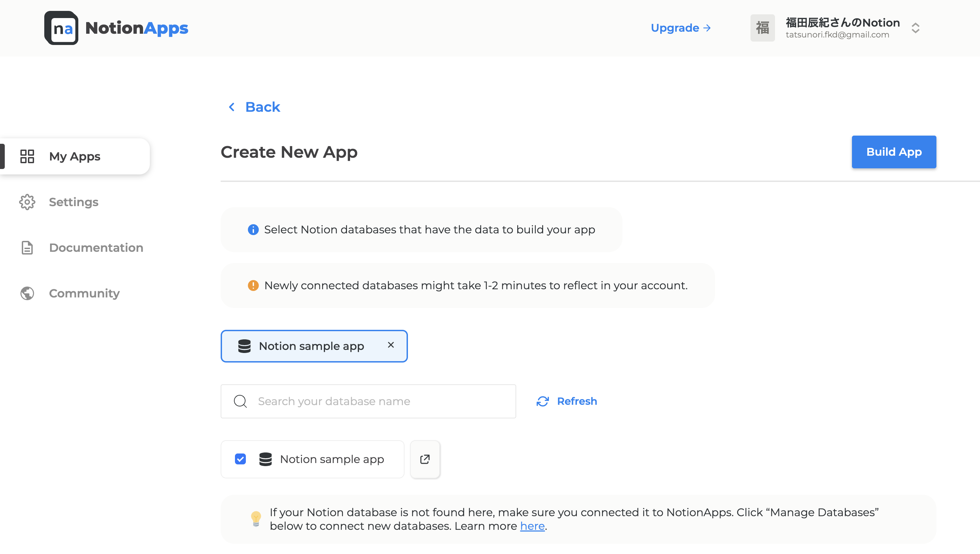
Task: Expand the workspace switcher chevrons
Action: pyautogui.click(x=915, y=28)
